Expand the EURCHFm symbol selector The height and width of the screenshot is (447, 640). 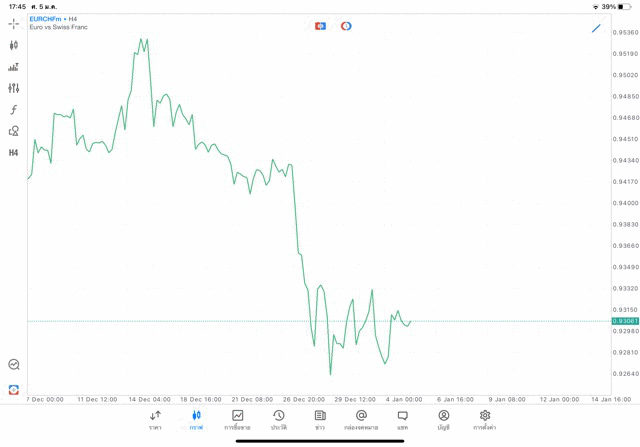click(48, 19)
